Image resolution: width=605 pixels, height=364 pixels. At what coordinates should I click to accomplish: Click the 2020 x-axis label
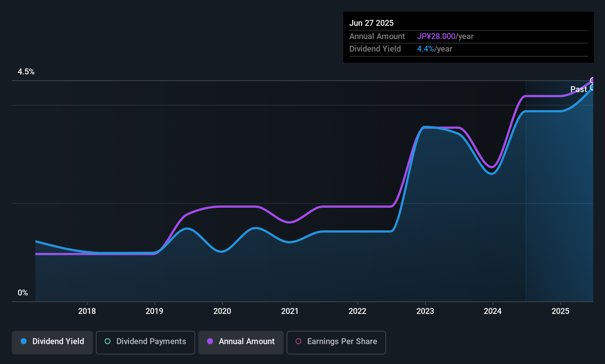pyautogui.click(x=222, y=311)
